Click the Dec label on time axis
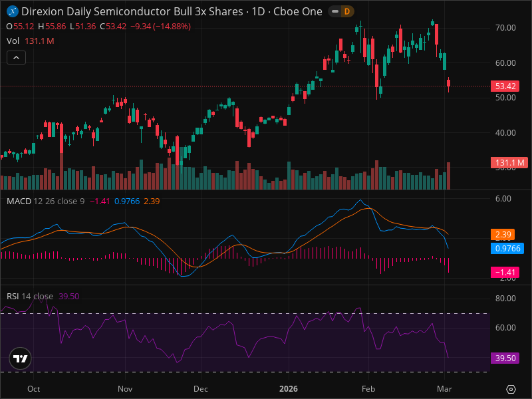532x399 pixels. (x=201, y=389)
